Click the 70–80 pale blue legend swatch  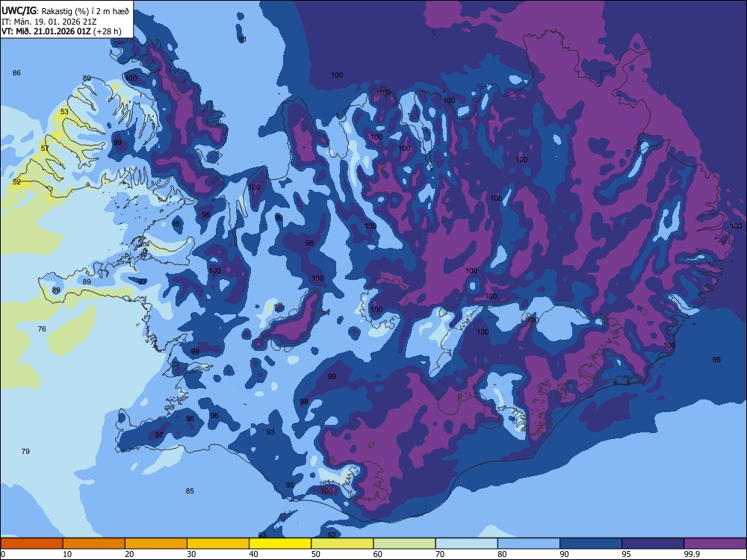tap(466, 544)
